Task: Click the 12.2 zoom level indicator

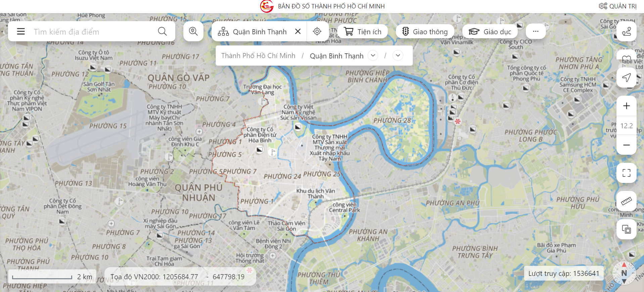Action: pyautogui.click(x=627, y=126)
